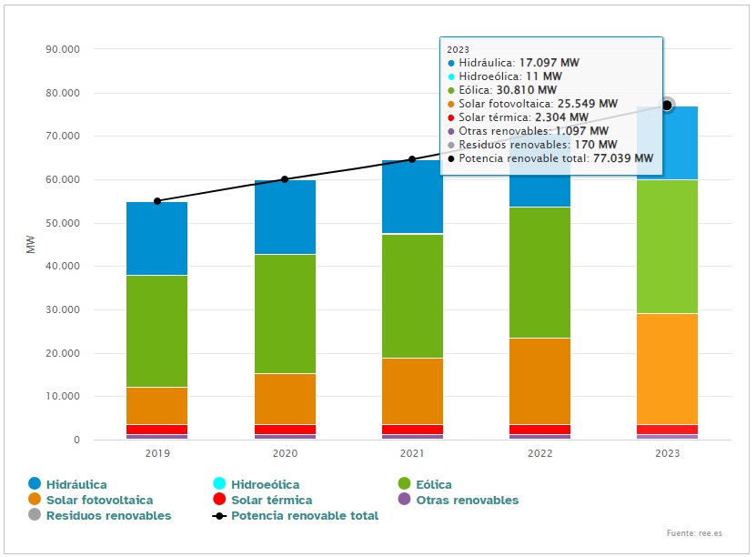Viewport: 756px width, 557px height.
Task: Click the 2022 x-axis year label
Action: [x=540, y=453]
